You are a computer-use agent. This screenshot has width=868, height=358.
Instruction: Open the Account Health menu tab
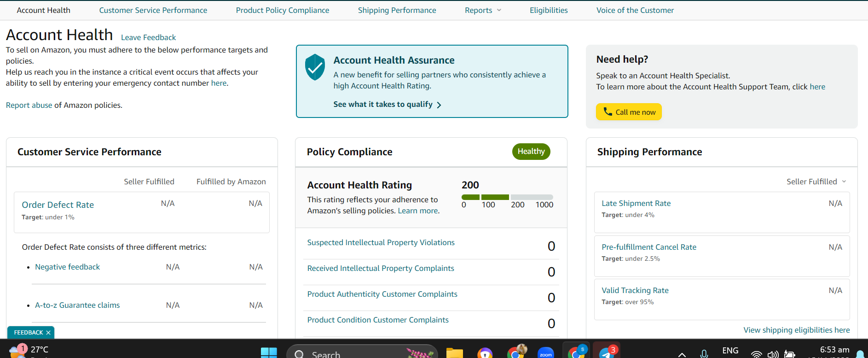44,10
